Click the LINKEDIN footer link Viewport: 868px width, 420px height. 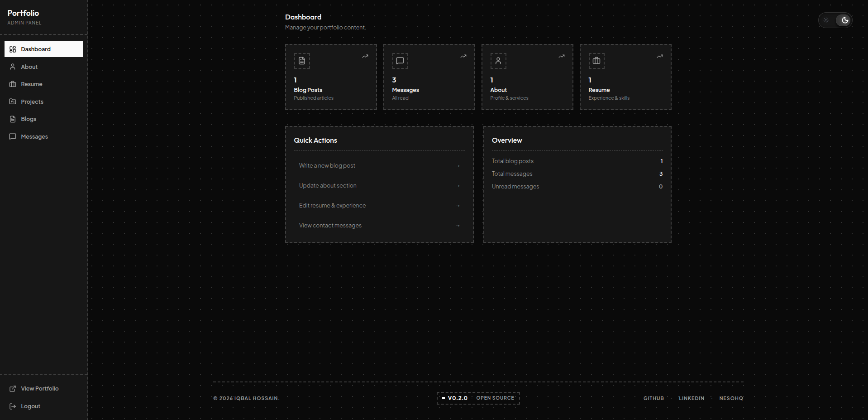pos(691,398)
